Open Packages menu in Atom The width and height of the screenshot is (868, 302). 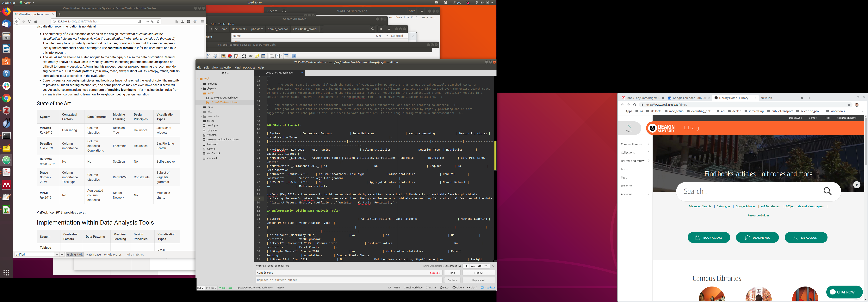pyautogui.click(x=249, y=67)
